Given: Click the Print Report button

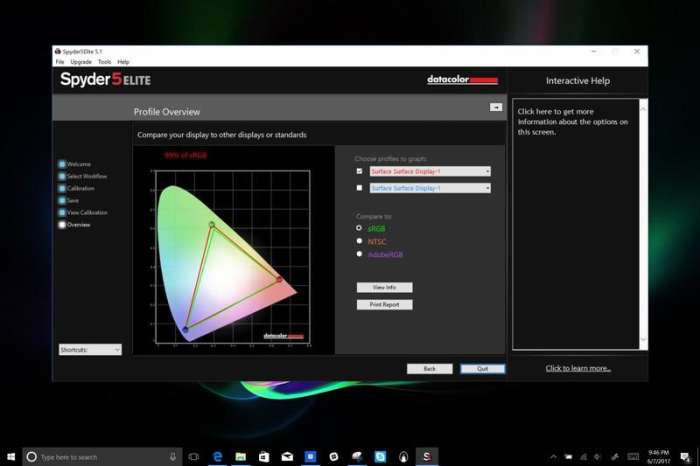Looking at the screenshot, I should click(x=384, y=305).
